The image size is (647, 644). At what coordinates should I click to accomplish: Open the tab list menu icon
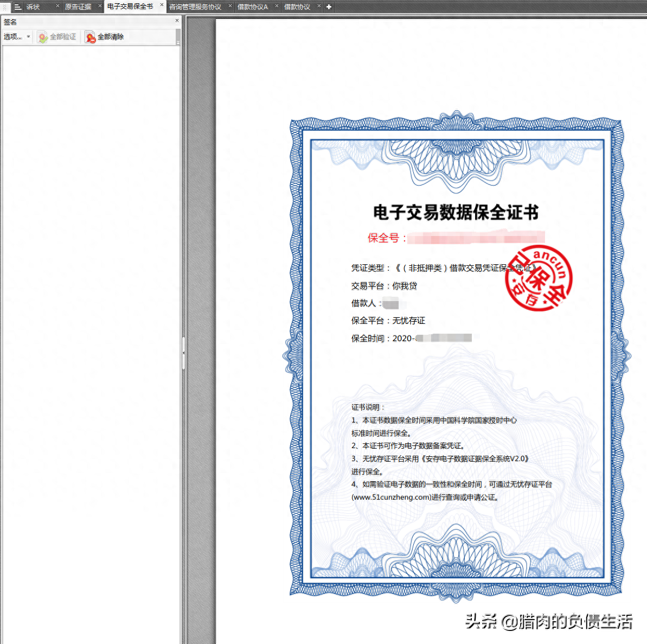click(17, 7)
